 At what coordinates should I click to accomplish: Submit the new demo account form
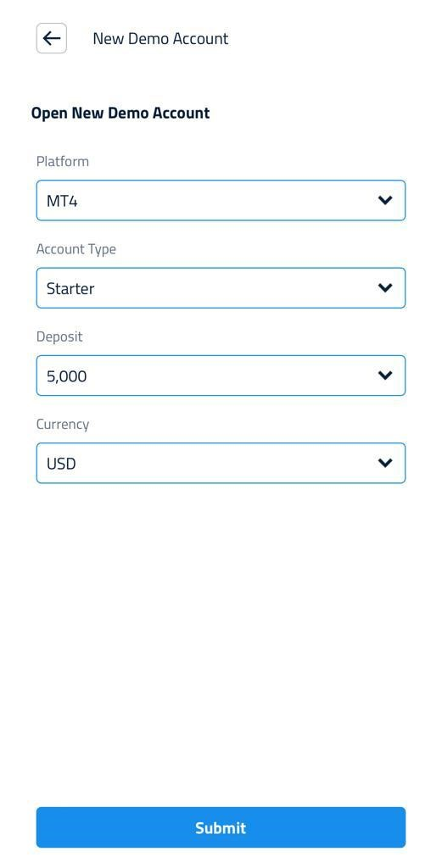point(221,827)
